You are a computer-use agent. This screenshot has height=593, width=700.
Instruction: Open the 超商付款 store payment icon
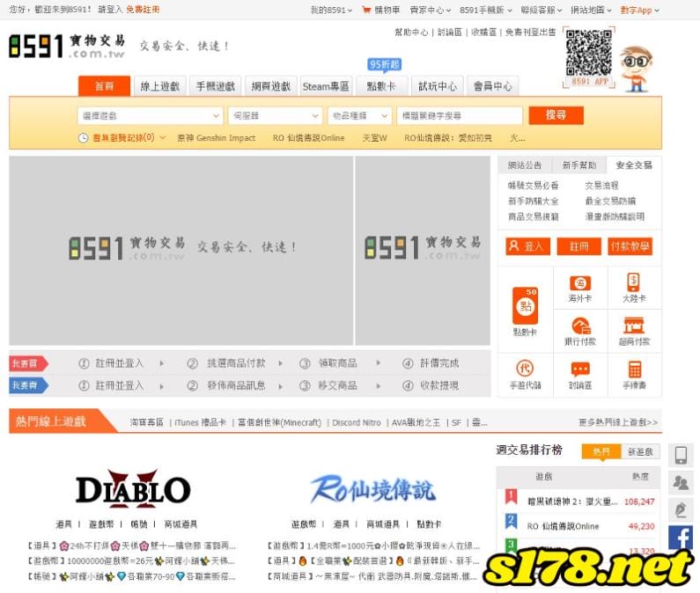(634, 326)
